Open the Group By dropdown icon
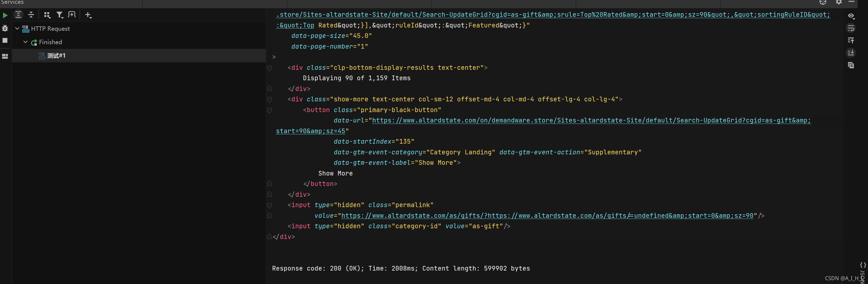The height and width of the screenshot is (284, 868). 47,15
